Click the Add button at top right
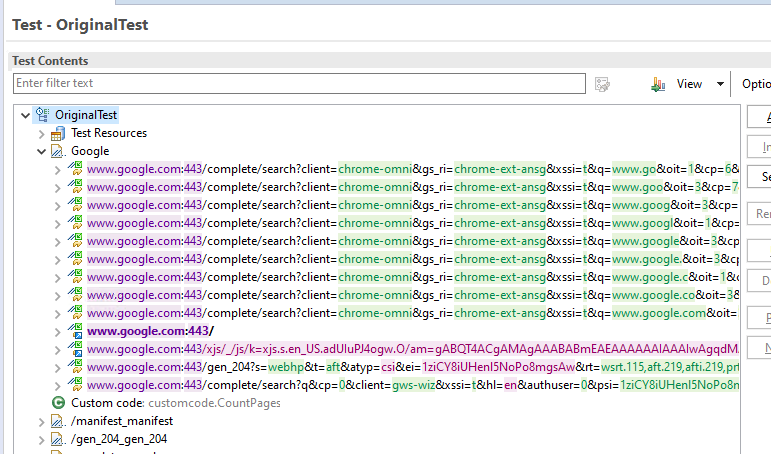Image resolution: width=771 pixels, height=454 pixels. tap(759, 117)
